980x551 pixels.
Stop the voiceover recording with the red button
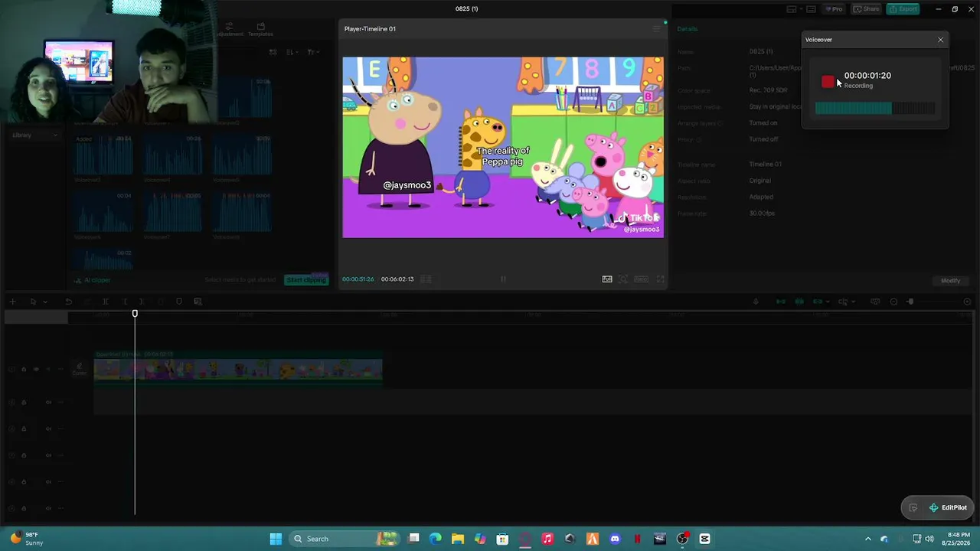click(828, 81)
